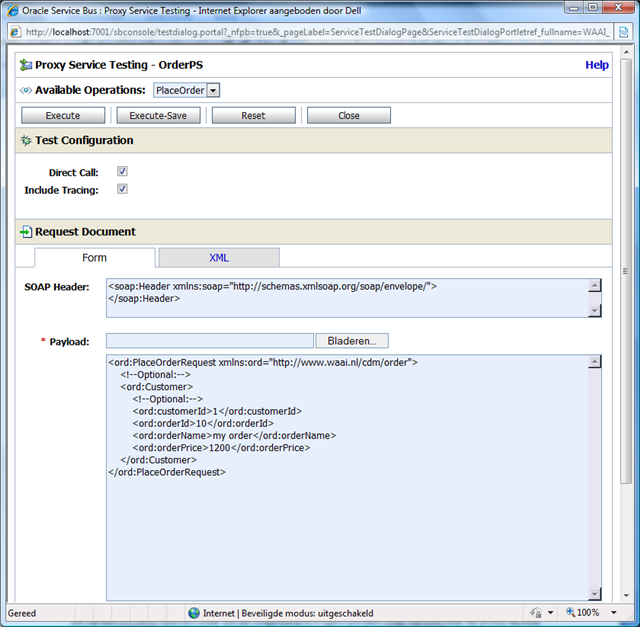Click in the Payload file path field
The image size is (640, 627).
(x=210, y=341)
